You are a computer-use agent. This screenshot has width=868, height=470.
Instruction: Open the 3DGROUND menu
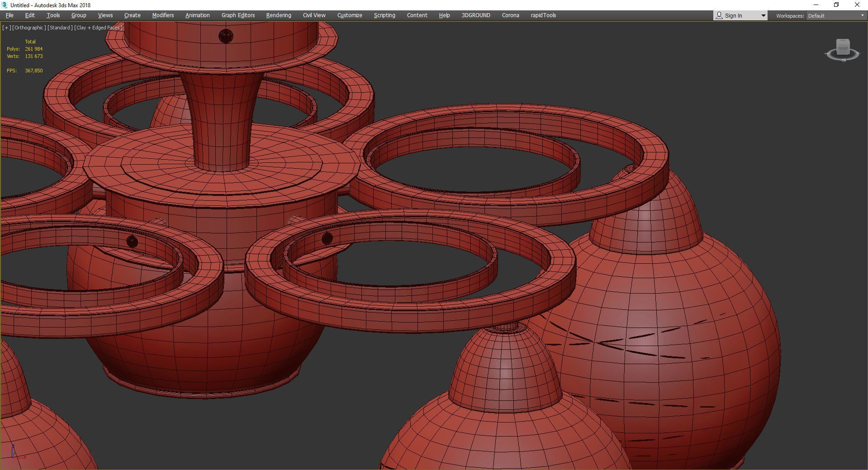click(476, 15)
